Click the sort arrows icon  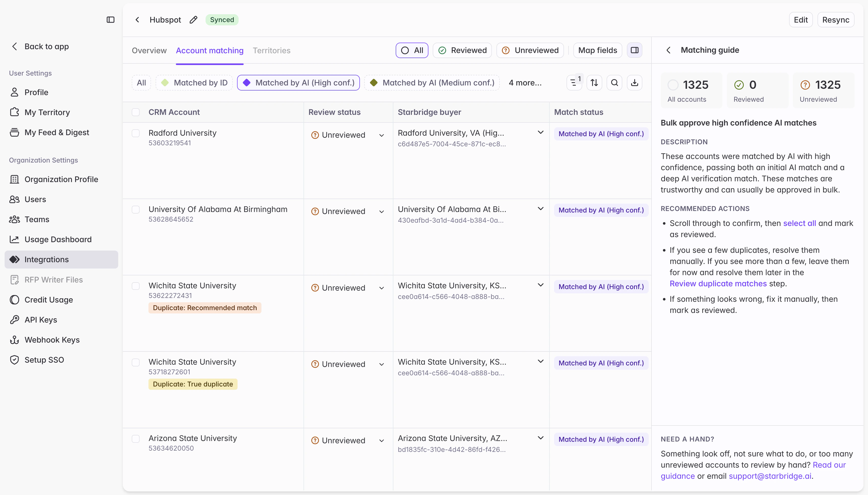(x=594, y=83)
